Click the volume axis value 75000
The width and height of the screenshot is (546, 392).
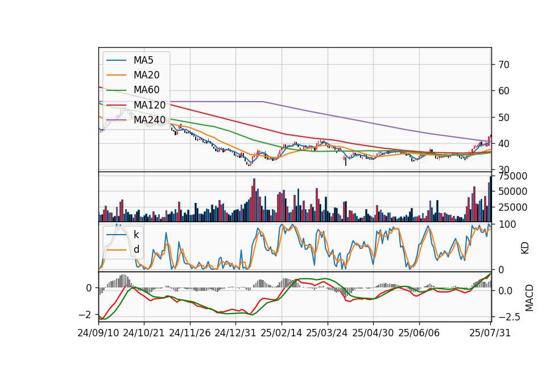[512, 176]
